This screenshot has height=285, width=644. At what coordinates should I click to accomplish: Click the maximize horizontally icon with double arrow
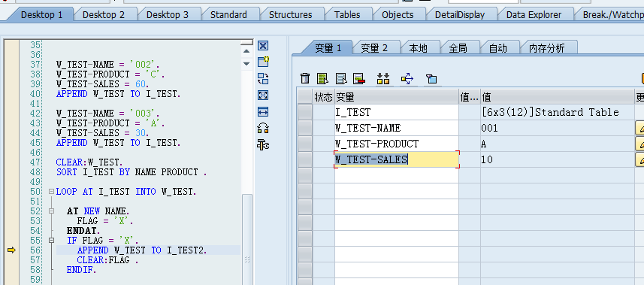tap(263, 111)
